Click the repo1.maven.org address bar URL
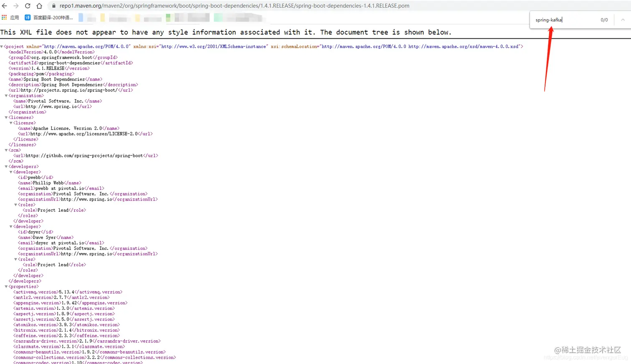The image size is (631, 364). pos(234,6)
